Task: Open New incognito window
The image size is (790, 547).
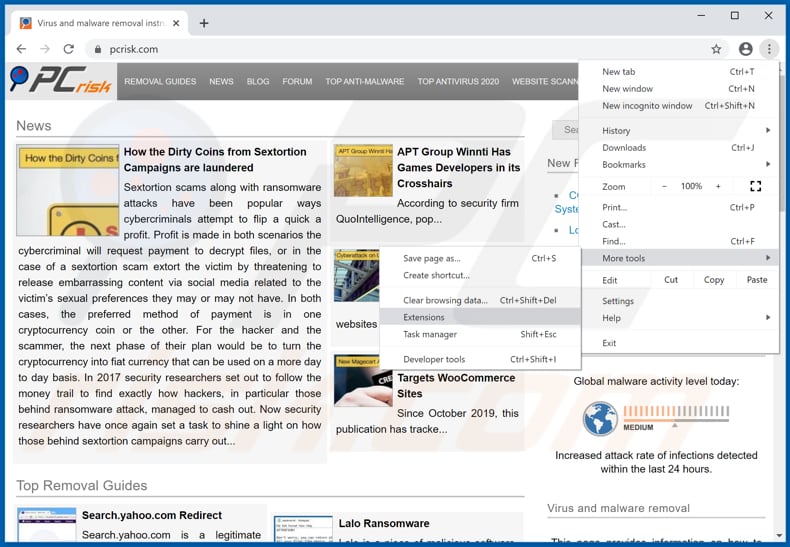Action: [x=678, y=106]
